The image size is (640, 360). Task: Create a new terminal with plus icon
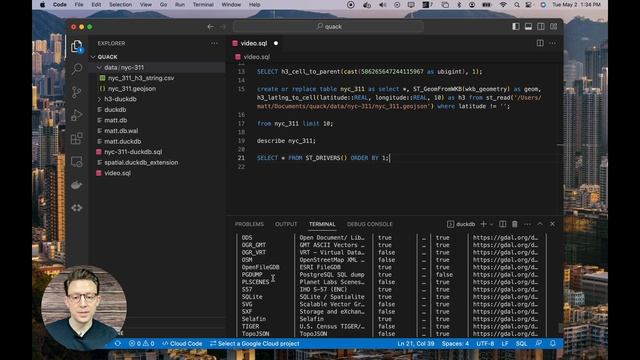(x=483, y=224)
